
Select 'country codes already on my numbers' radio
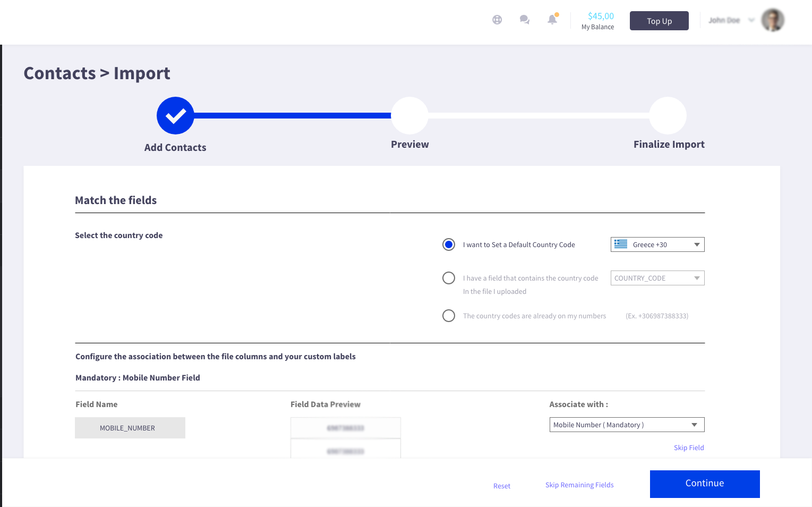(449, 316)
